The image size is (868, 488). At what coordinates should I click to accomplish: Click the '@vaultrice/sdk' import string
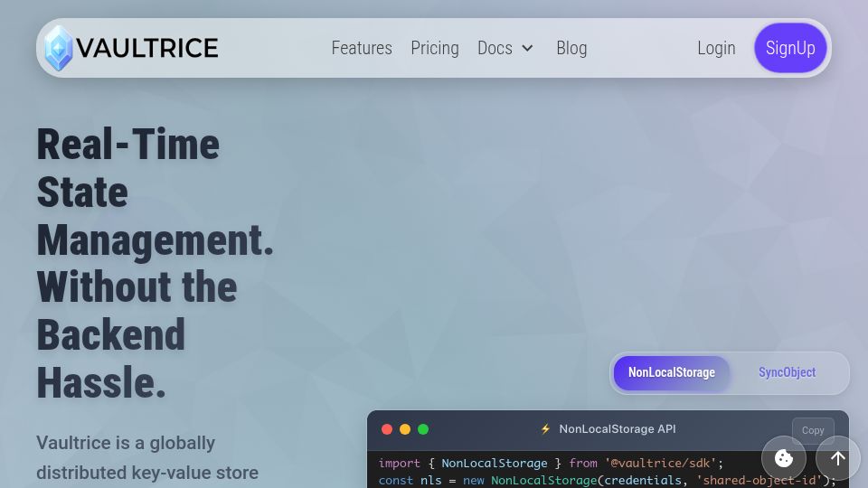coord(661,463)
